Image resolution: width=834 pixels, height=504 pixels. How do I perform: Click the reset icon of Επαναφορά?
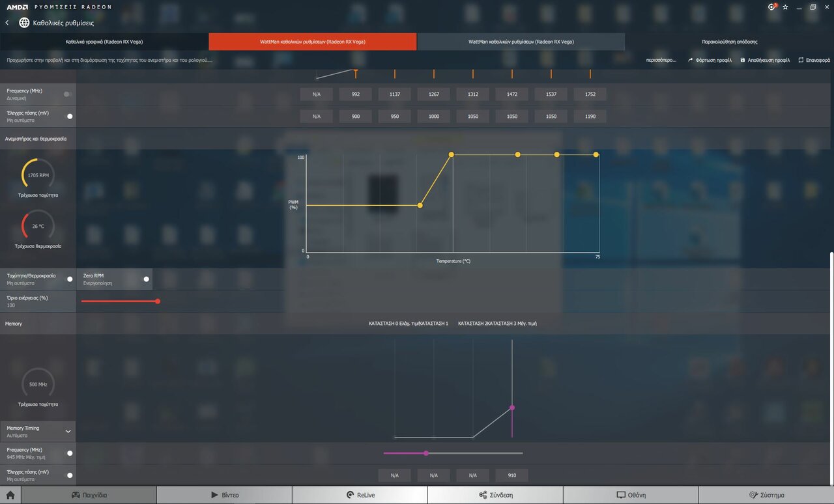tap(801, 60)
